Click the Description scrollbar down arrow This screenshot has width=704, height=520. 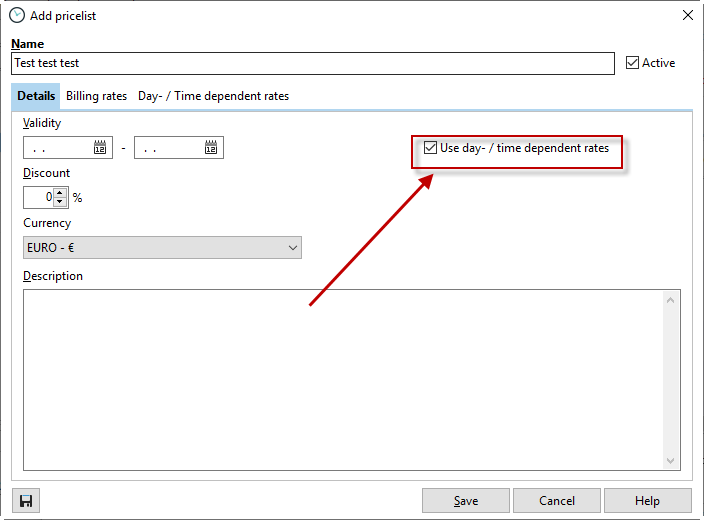[x=672, y=460]
